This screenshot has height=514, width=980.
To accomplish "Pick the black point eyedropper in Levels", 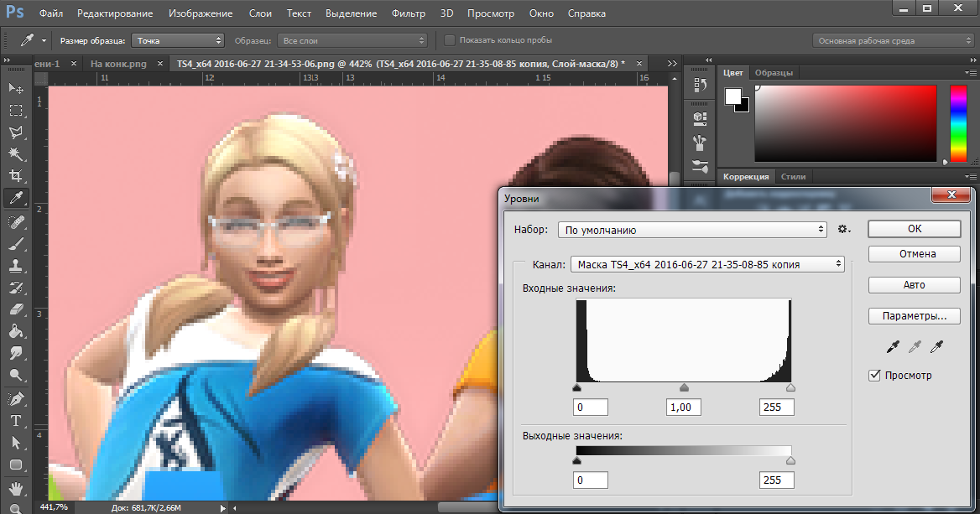I will pos(893,346).
